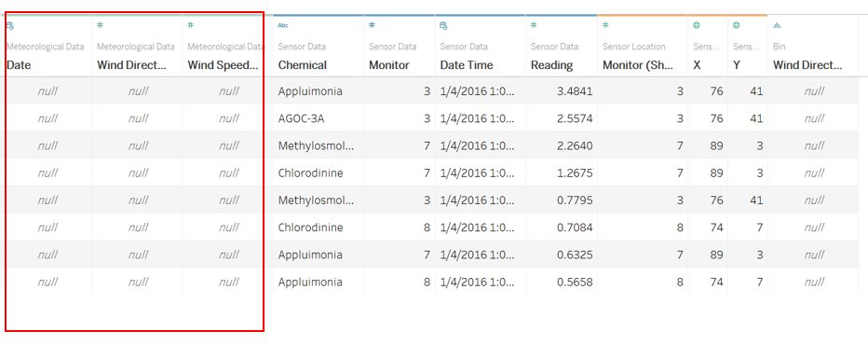This screenshot has height=345, width=868.
Task: Click the date-time type icon above Date Time column
Action: point(443,25)
